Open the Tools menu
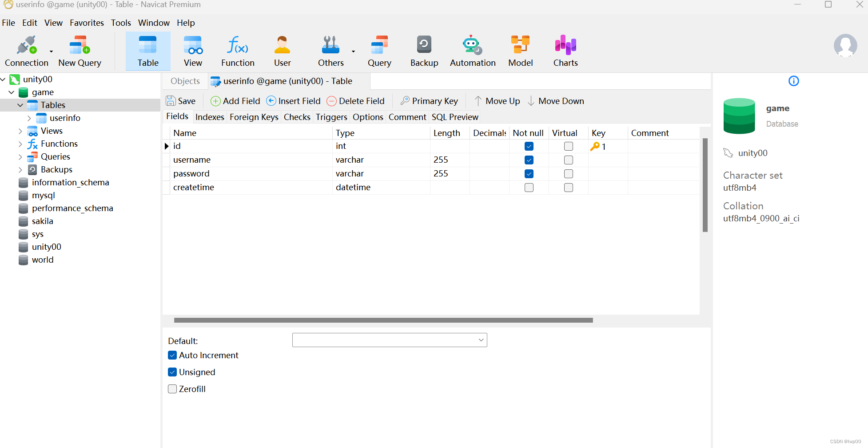The image size is (868, 448). coord(121,23)
